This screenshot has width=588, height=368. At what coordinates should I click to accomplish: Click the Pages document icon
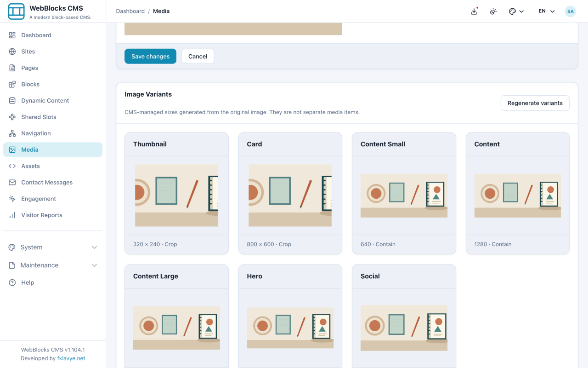[x=12, y=68]
